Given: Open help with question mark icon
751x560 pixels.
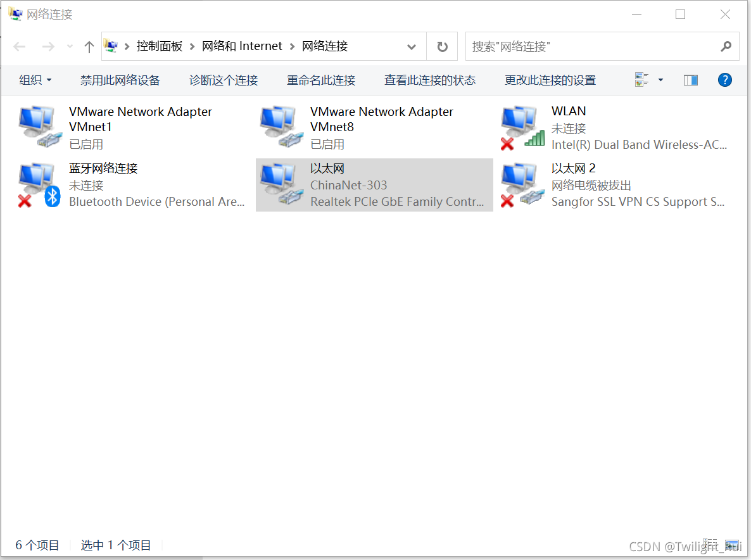Looking at the screenshot, I should (x=724, y=80).
